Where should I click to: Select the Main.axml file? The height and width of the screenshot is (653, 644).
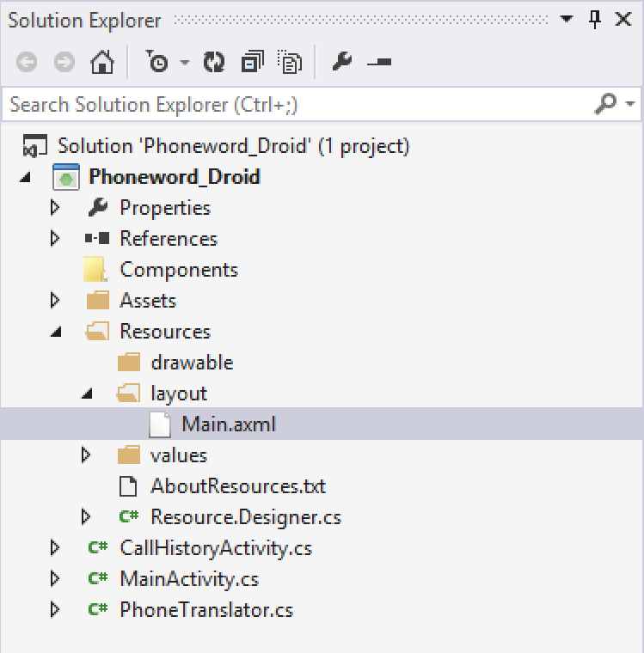click(228, 424)
